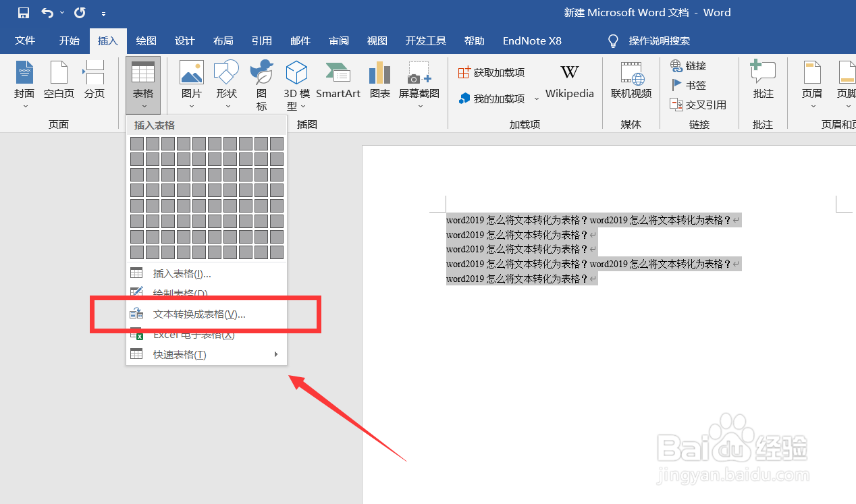Switch to the 开始 tab
Viewport: 856px width, 504px height.
pyautogui.click(x=69, y=40)
